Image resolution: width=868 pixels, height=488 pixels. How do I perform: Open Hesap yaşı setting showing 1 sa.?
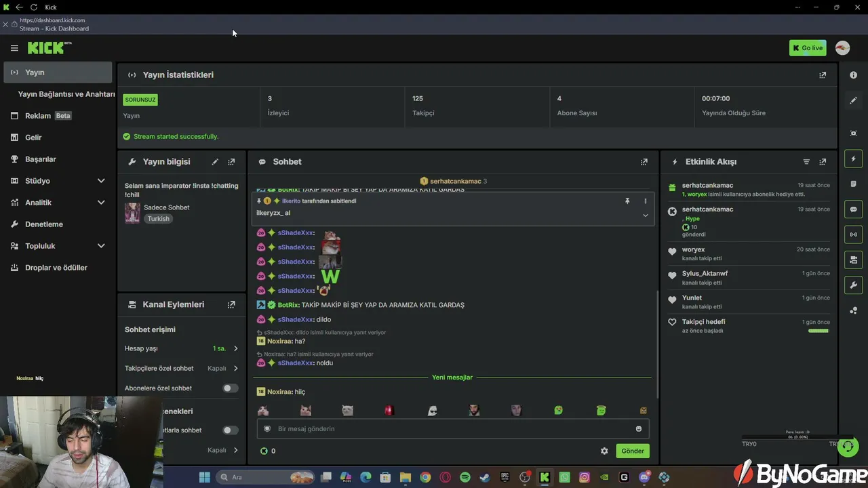click(181, 348)
